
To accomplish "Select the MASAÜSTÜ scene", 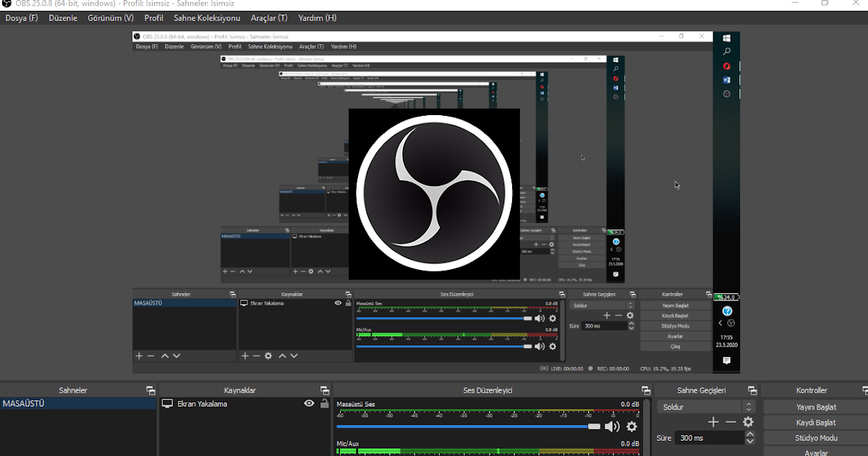I will coord(25,403).
